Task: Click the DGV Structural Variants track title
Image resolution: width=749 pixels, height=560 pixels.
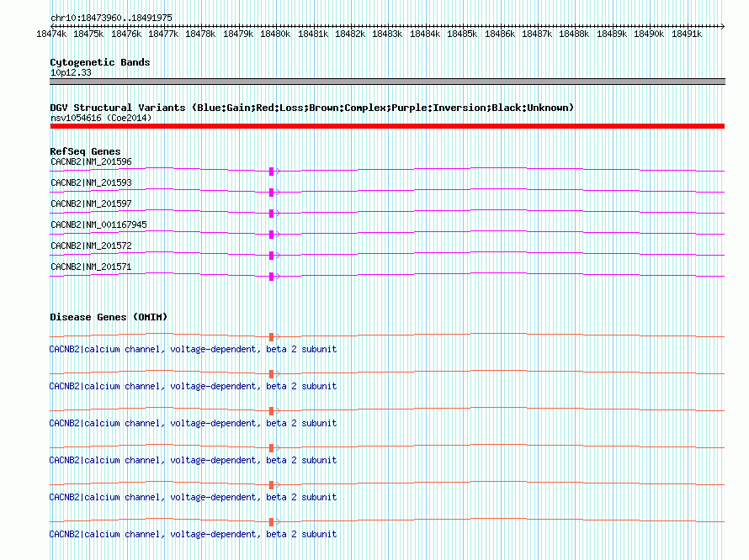Action: pyautogui.click(x=311, y=108)
